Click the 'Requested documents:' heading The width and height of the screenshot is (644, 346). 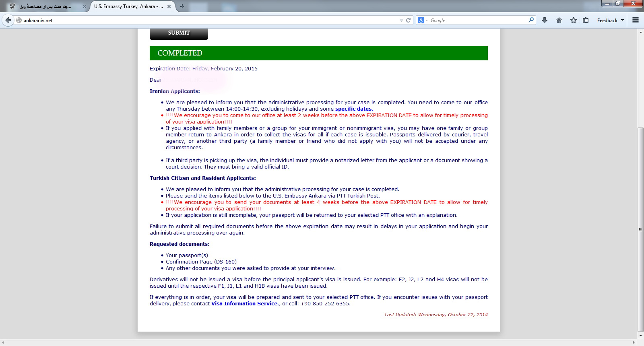coord(180,244)
